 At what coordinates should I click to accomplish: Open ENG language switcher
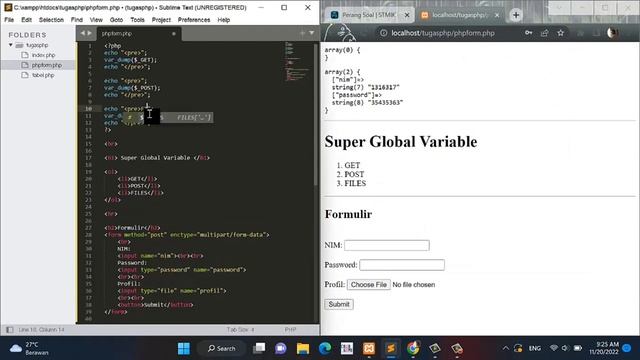tap(535, 348)
